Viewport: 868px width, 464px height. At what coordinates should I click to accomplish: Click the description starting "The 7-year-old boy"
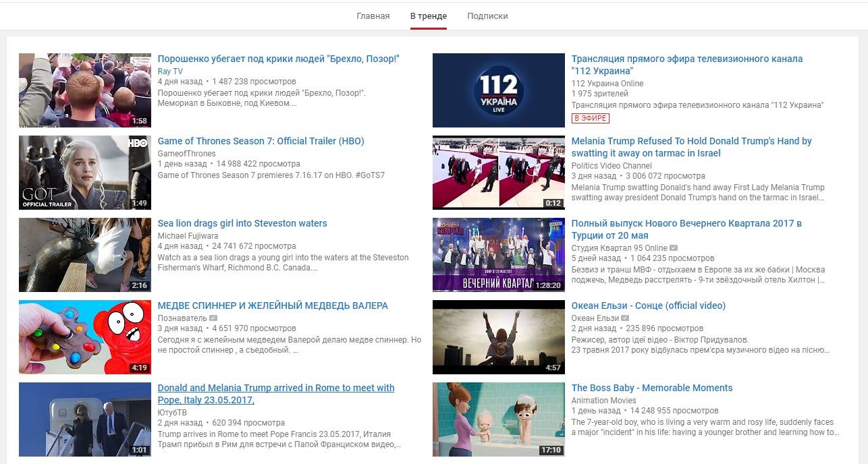click(x=705, y=428)
